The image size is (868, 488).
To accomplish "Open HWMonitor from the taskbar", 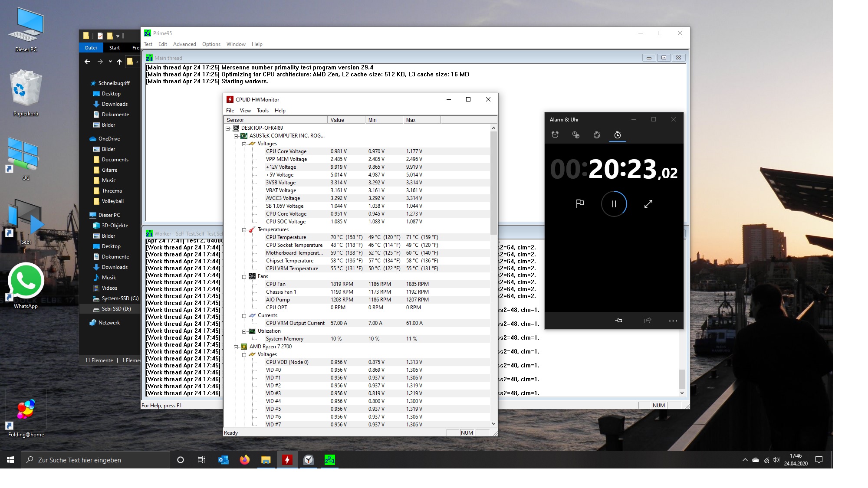I will point(287,460).
